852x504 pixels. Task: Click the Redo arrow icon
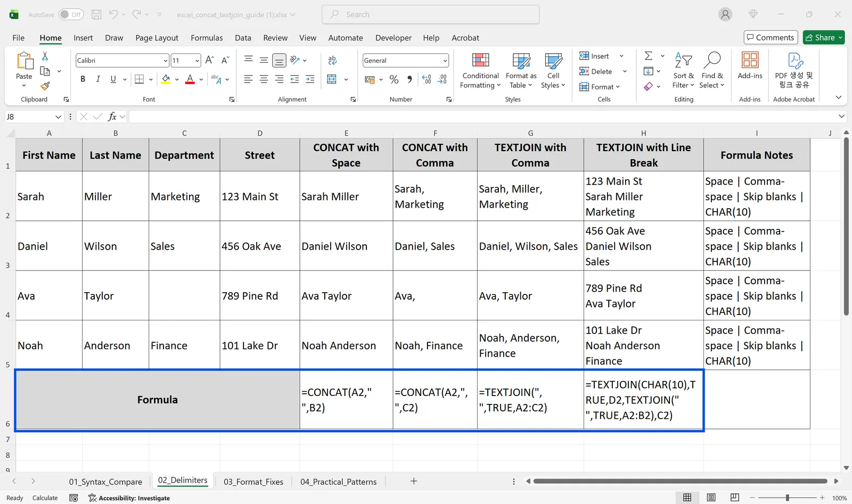[x=137, y=14]
